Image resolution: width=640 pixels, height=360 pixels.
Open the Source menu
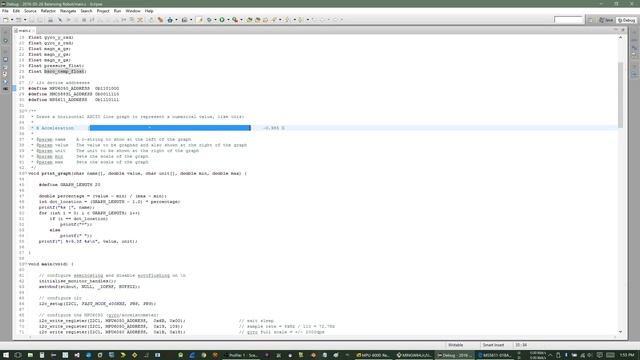point(30,11)
